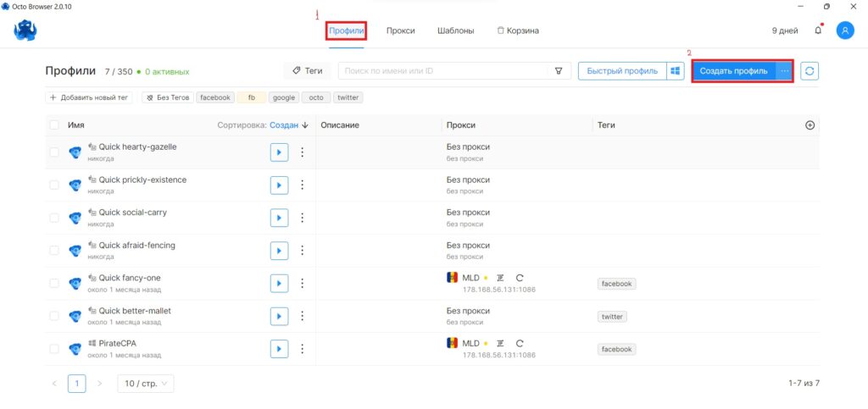
Task: Open the Шаблоны tab
Action: [455, 31]
